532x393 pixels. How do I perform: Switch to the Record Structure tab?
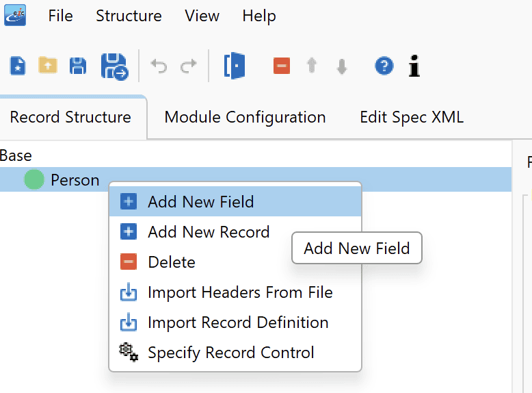click(x=70, y=117)
